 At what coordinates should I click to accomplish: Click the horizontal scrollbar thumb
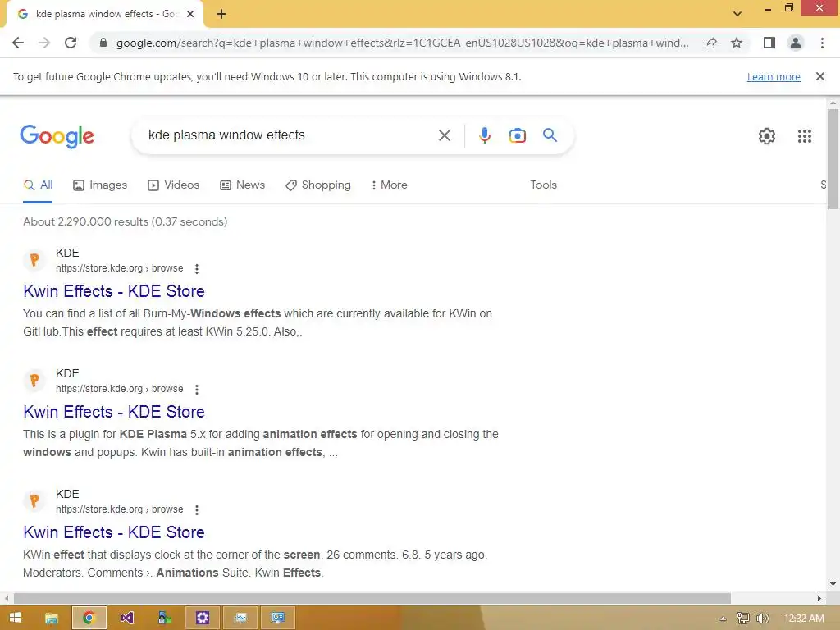coord(372,598)
